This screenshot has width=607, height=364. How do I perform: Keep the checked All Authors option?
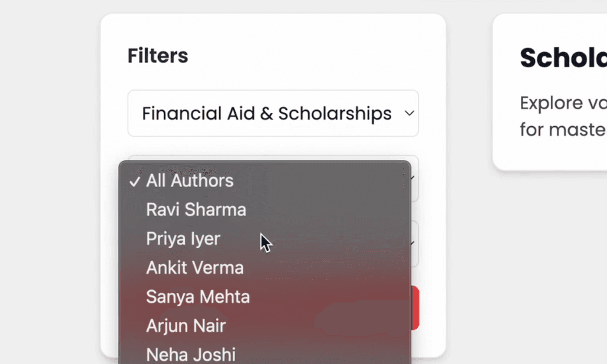pyautogui.click(x=265, y=181)
